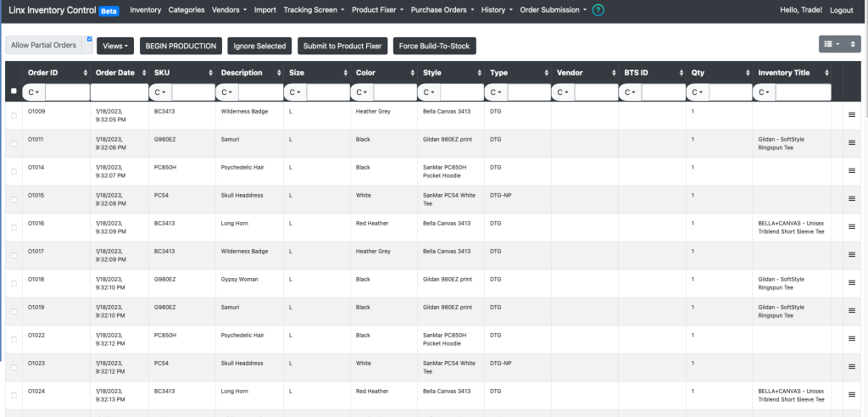The height and width of the screenshot is (417, 868).
Task: Open row menu for order O1009
Action: coord(851,114)
